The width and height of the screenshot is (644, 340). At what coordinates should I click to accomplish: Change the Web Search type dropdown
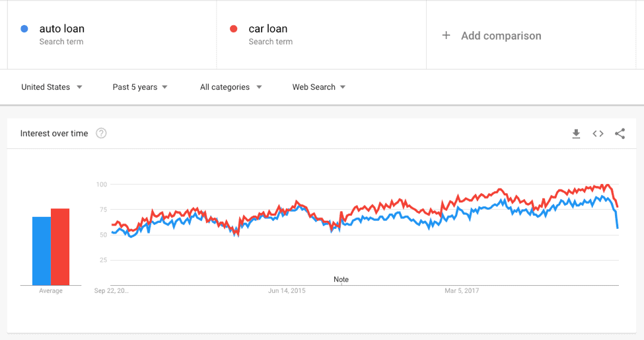pyautogui.click(x=319, y=87)
